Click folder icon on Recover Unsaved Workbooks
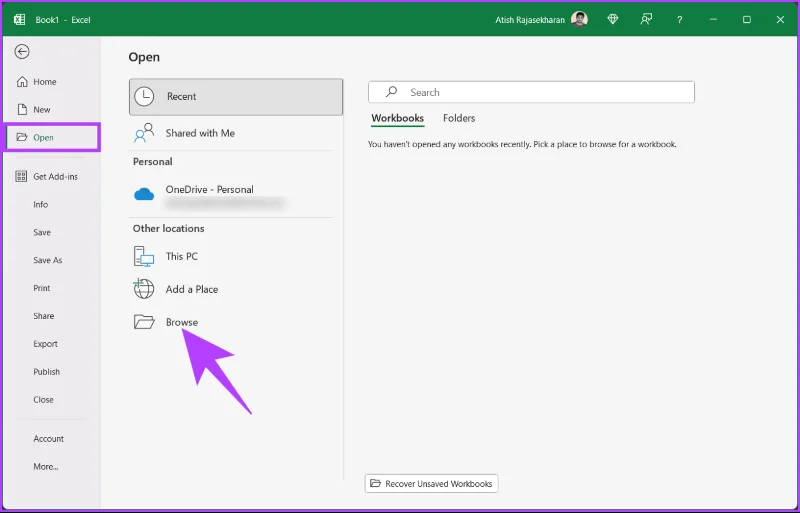 tap(376, 483)
